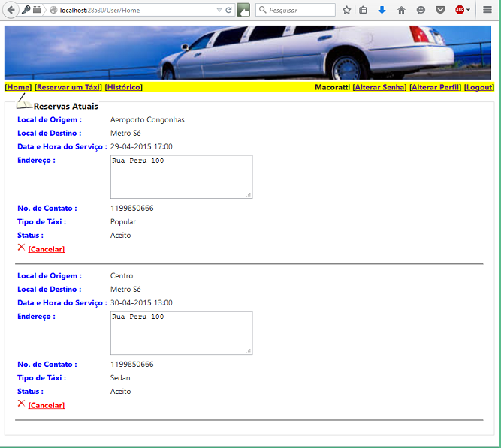Click the taxi type 'Popular'
The height and width of the screenshot is (448, 501).
tap(123, 222)
